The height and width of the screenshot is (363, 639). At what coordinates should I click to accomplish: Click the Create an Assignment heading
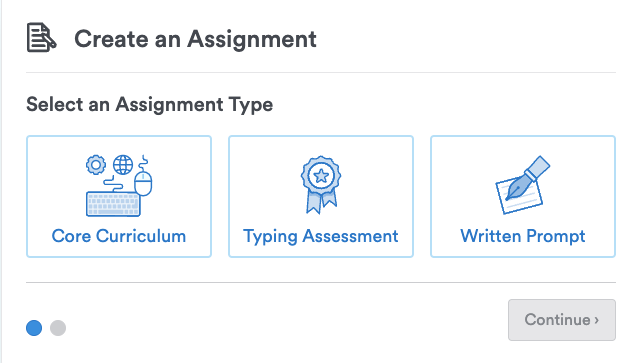coord(195,39)
